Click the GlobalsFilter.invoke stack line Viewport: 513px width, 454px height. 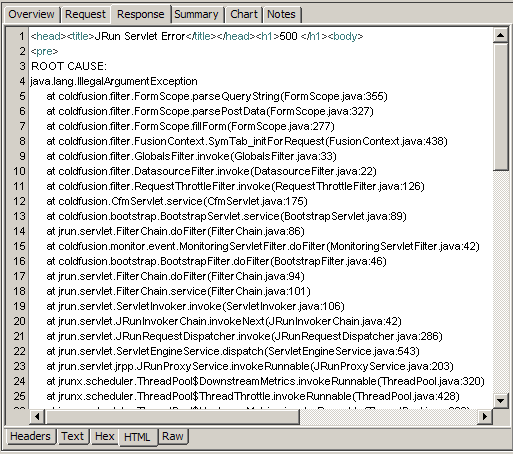[191, 156]
